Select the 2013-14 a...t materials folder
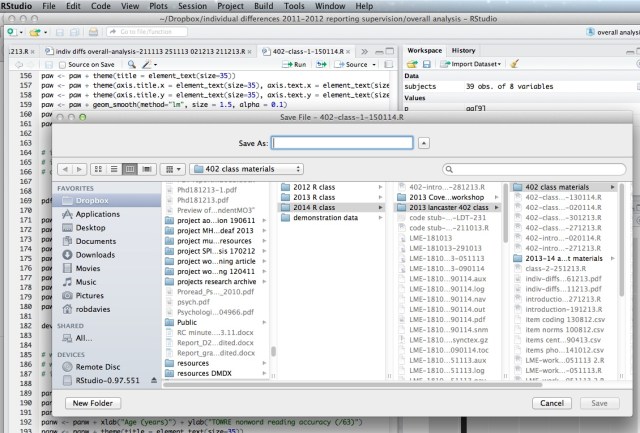The width and height of the screenshot is (640, 433). point(564,258)
